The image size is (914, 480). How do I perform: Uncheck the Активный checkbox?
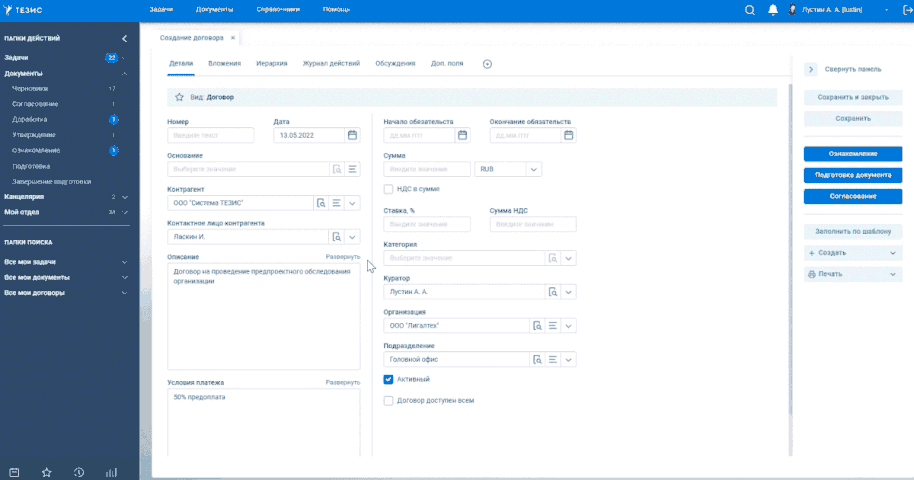(x=389, y=379)
